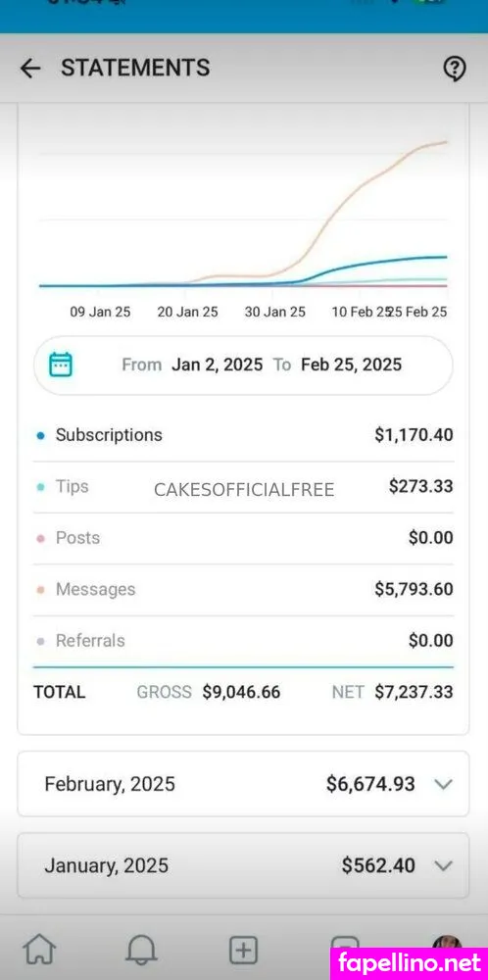The height and width of the screenshot is (980, 488).
Task: Tap the 30 Jan 25 chart axis label
Action: pos(275,312)
